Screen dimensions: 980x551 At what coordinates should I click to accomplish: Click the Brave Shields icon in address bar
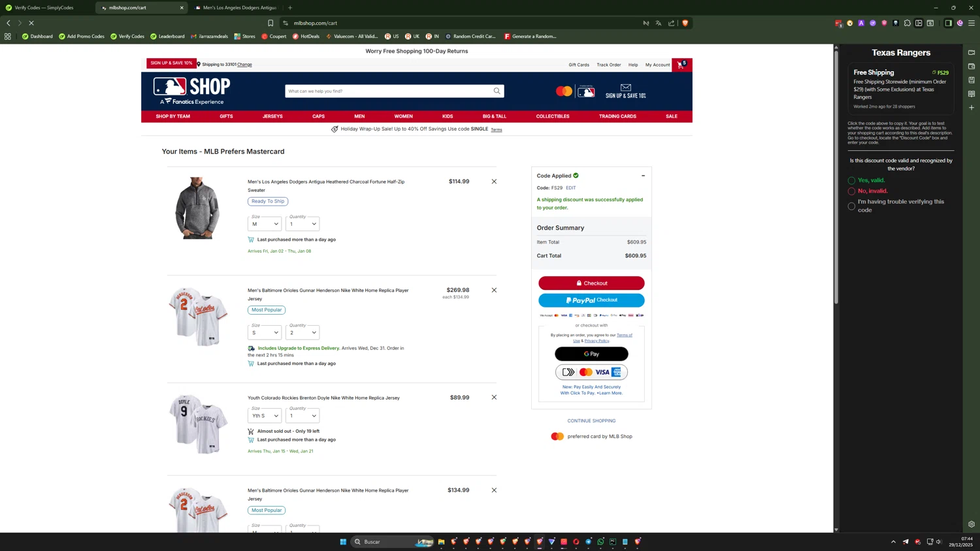point(685,23)
